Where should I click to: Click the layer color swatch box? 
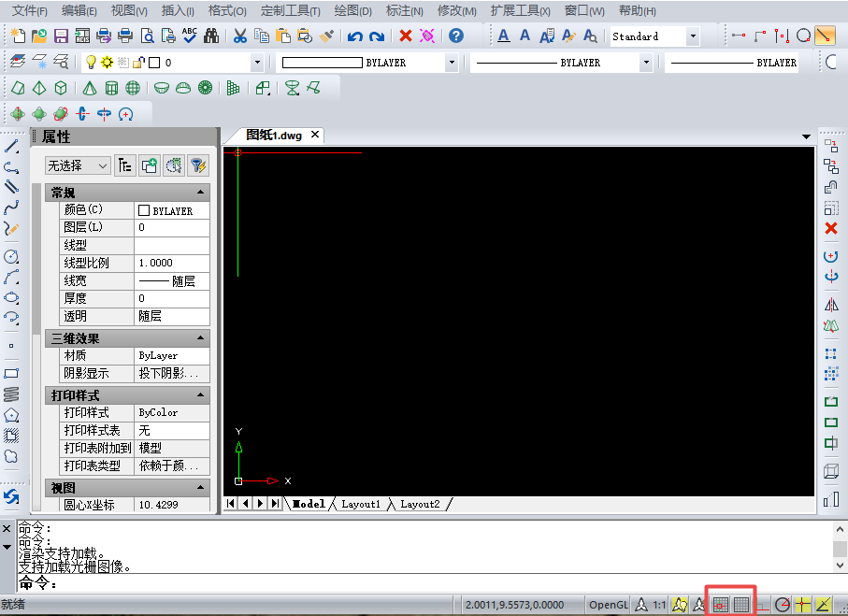(154, 63)
